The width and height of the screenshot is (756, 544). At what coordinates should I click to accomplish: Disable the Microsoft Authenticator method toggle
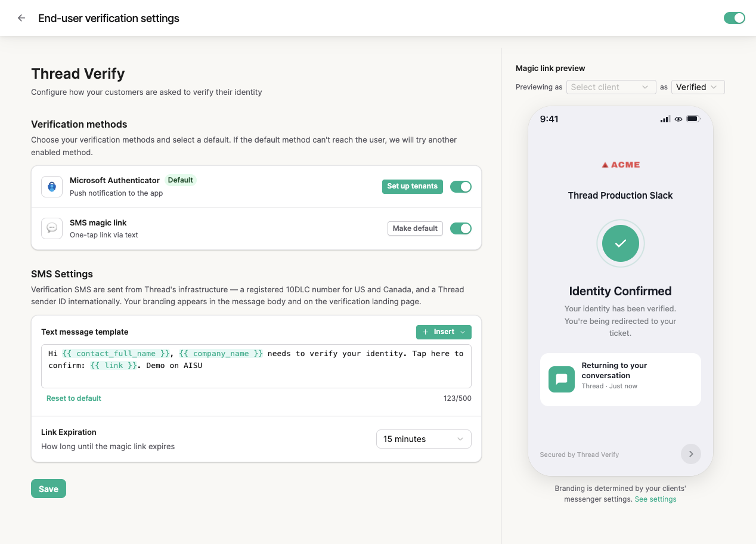(461, 187)
